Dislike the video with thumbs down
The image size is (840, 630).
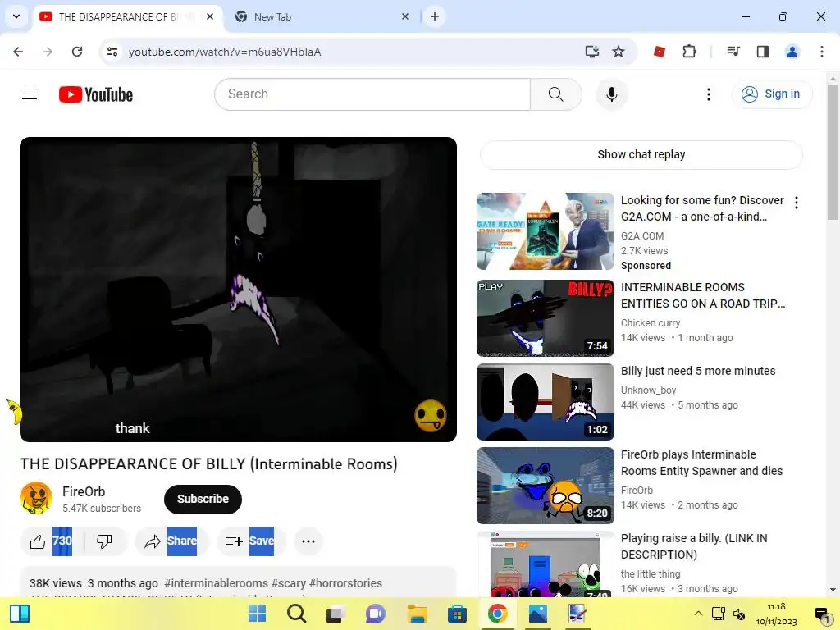(104, 541)
